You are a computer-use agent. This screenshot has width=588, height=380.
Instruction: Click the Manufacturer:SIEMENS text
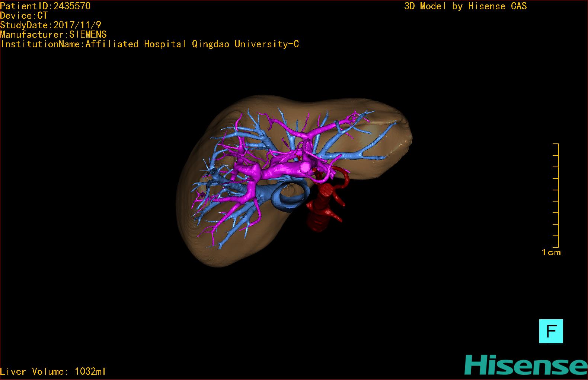(x=54, y=35)
